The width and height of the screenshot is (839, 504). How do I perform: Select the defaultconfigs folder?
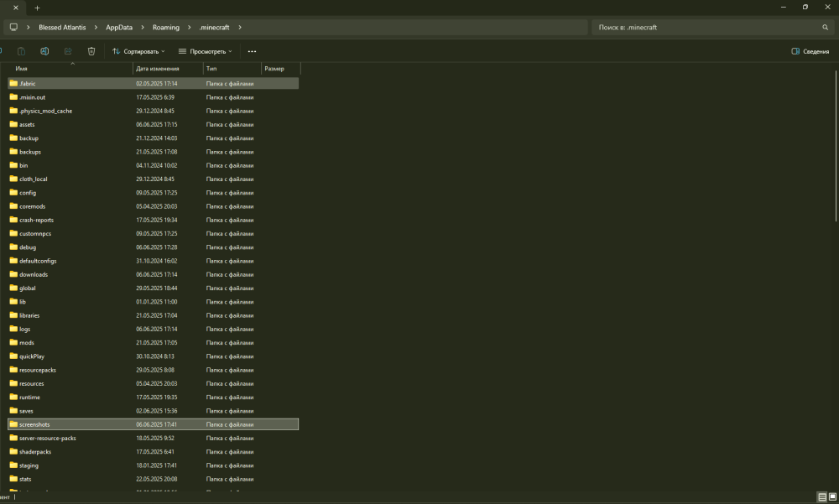[153, 261]
